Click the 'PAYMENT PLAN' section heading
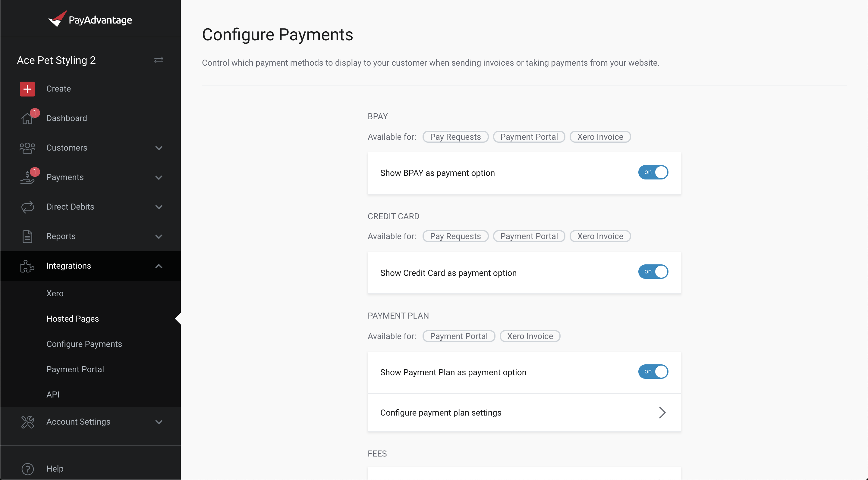Screen dimensions: 868x480 tap(398, 315)
